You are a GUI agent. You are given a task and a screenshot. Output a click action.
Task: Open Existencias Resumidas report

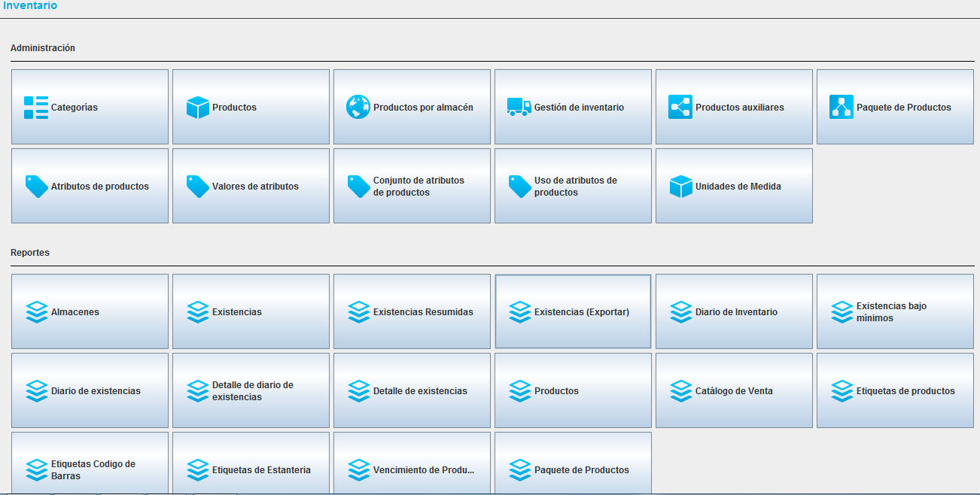pyautogui.click(x=412, y=311)
